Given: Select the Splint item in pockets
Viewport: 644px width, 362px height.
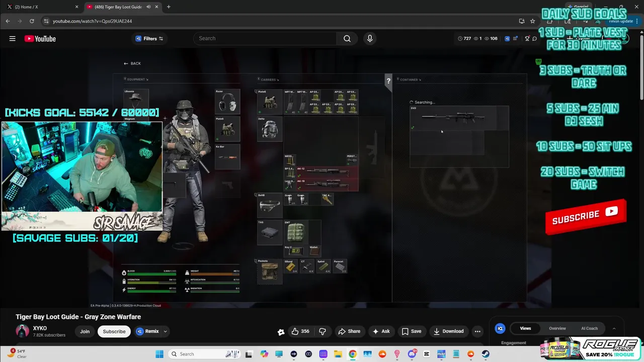Looking at the screenshot, I should pyautogui.click(x=325, y=267).
